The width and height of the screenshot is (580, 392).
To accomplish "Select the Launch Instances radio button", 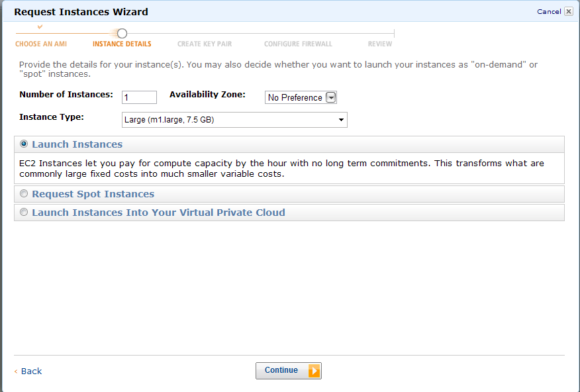I will (24, 144).
